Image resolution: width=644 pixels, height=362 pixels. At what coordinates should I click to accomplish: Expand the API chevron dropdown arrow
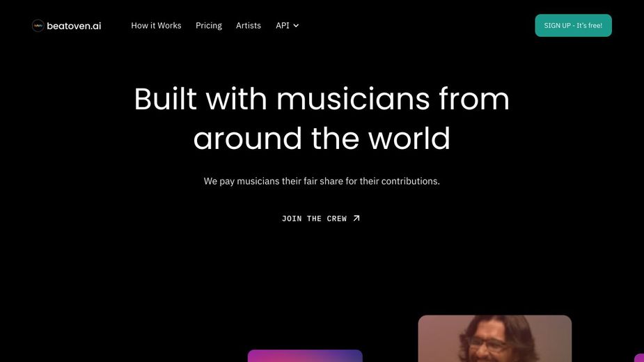click(x=296, y=26)
